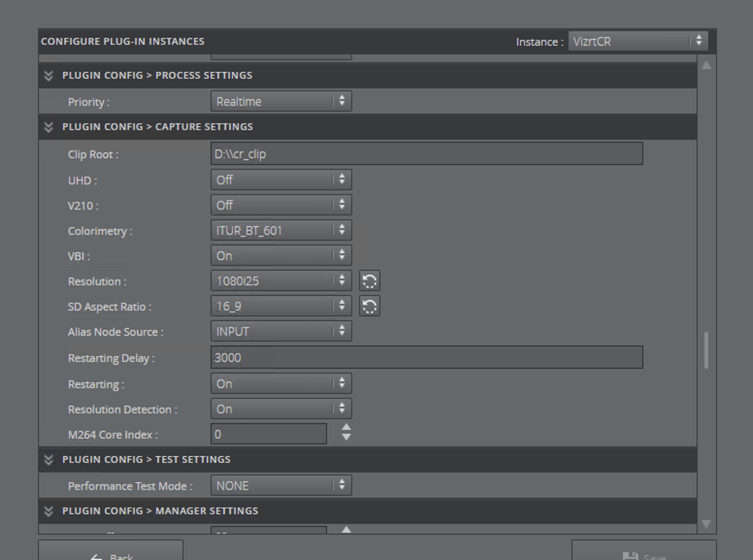Open the Colorimetry dropdown
This screenshot has width=753, height=560.
(x=281, y=231)
